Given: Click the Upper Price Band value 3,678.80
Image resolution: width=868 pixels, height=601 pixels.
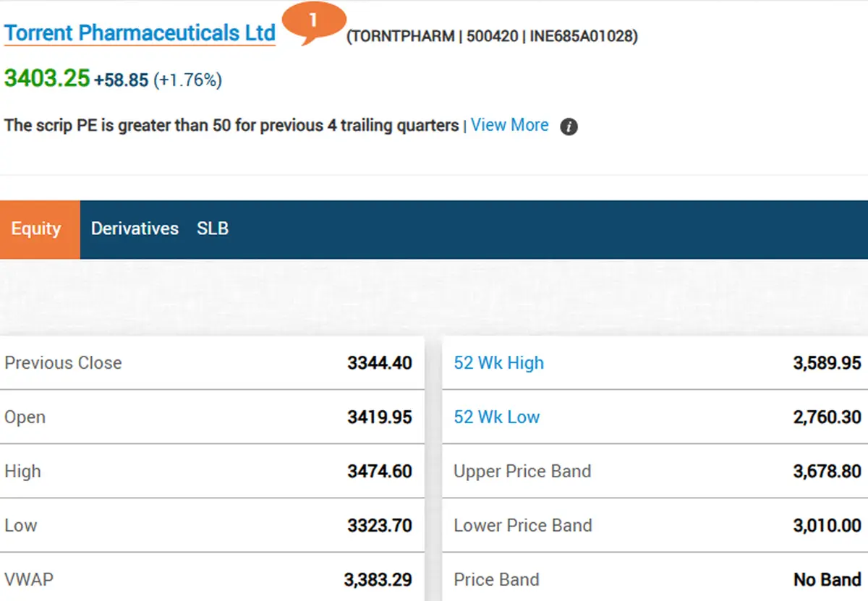Looking at the screenshot, I should point(827,472).
